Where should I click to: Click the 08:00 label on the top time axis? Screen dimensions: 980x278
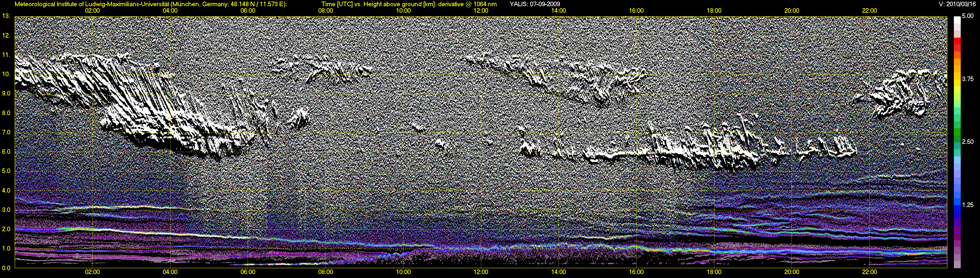point(326,11)
